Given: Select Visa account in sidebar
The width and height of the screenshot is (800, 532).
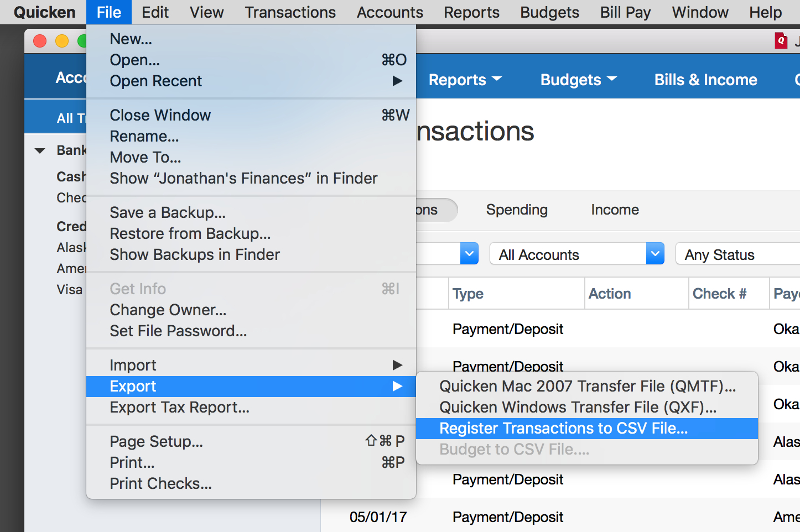Looking at the screenshot, I should click(x=70, y=290).
